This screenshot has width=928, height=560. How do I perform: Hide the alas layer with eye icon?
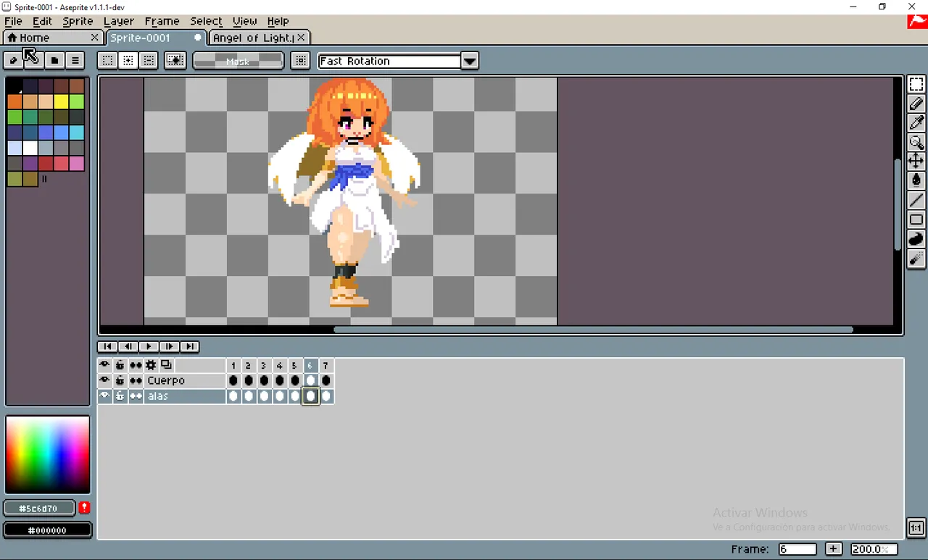pos(104,396)
